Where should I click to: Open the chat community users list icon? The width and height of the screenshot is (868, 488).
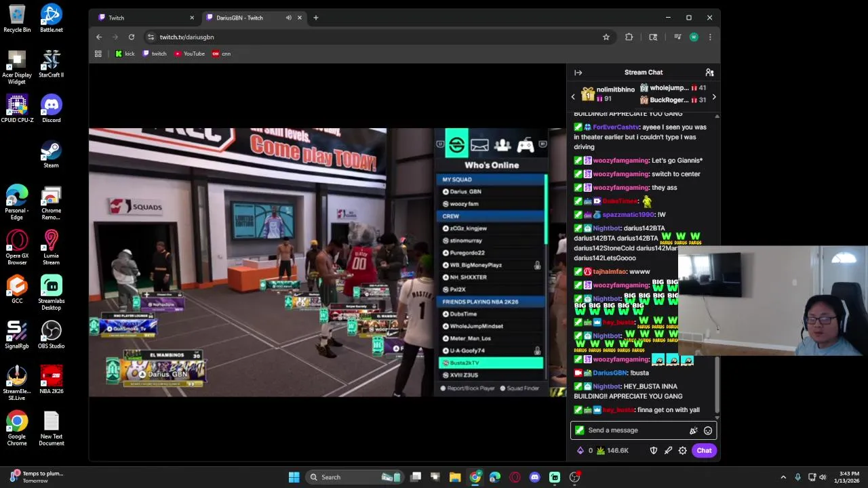(x=709, y=73)
